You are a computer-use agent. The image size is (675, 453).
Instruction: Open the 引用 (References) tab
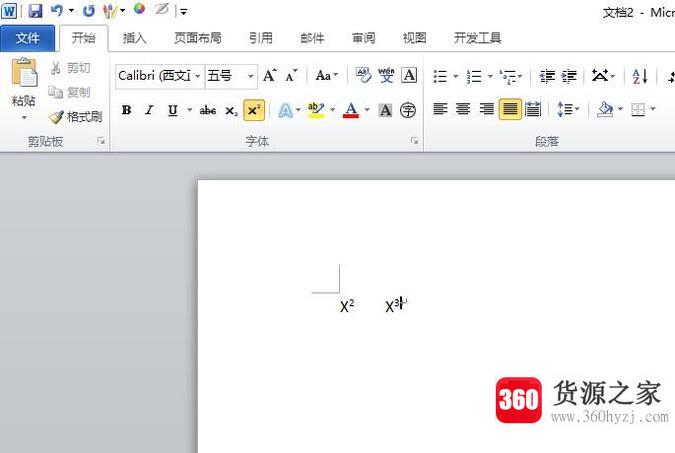pos(261,38)
